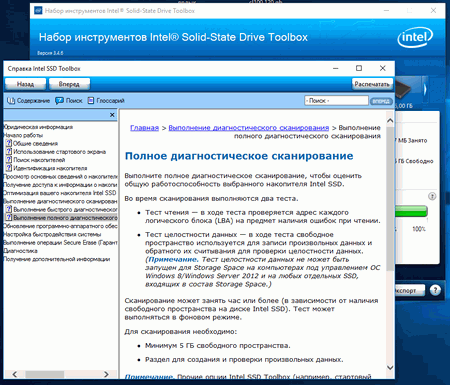The image size is (450, 385).
Task: Click the Содержание book icon
Action: coord(11,101)
